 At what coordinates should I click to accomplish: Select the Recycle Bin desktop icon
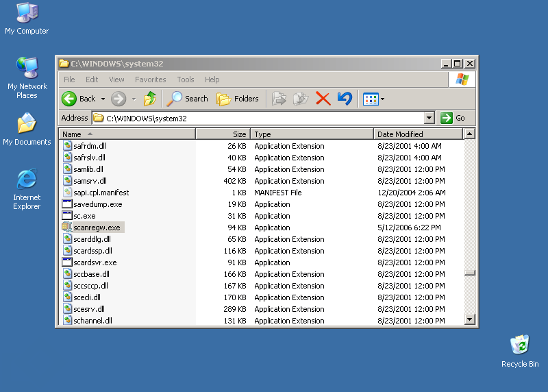[x=520, y=345]
